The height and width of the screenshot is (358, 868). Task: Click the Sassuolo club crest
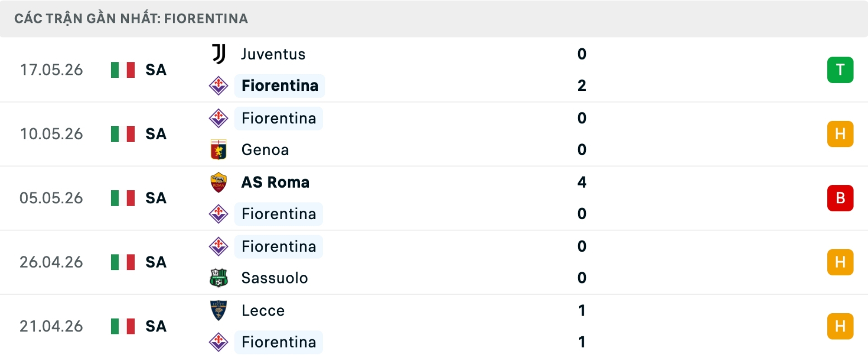[x=219, y=278]
